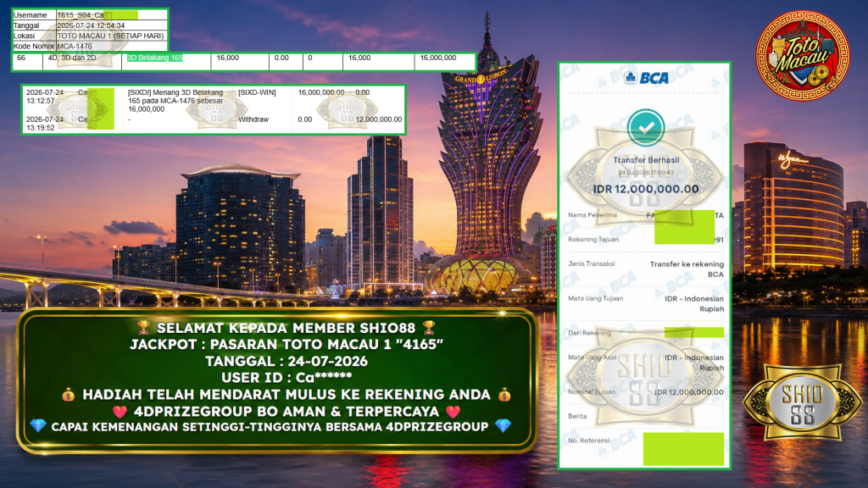Click the date value 2026-07-24 12:54:34
Image resolution: width=868 pixels, height=488 pixels.
click(x=92, y=25)
